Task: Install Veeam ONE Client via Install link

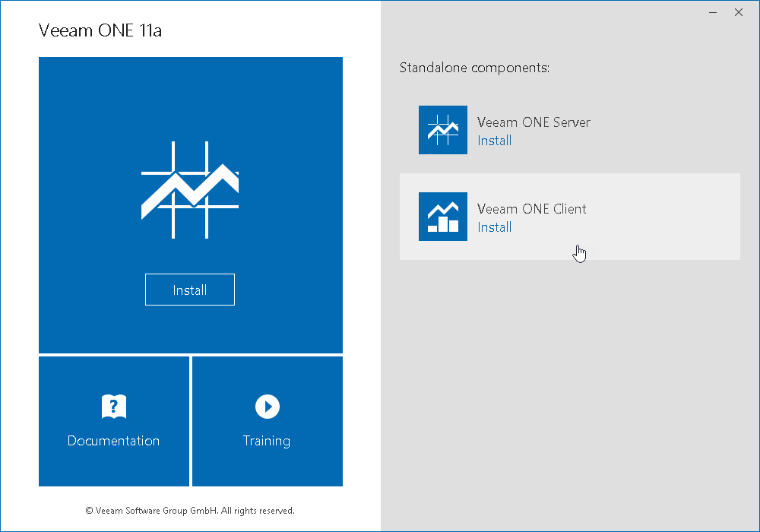Action: click(x=495, y=227)
